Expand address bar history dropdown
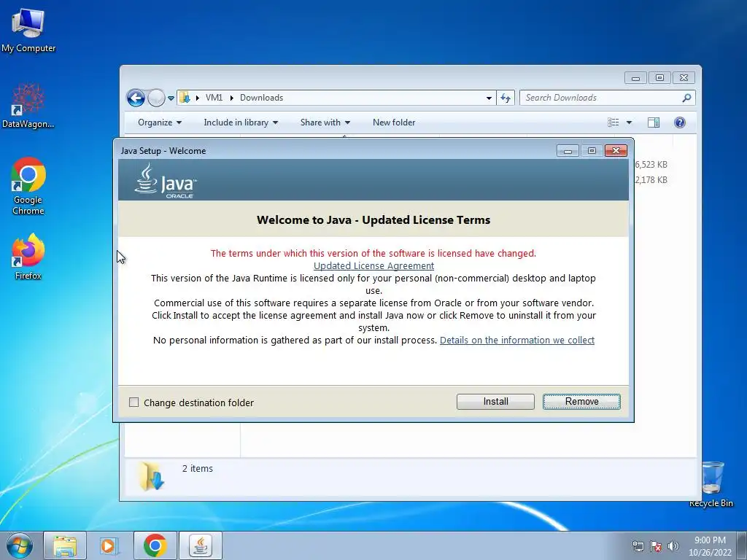Image resolution: width=747 pixels, height=560 pixels. 489,98
